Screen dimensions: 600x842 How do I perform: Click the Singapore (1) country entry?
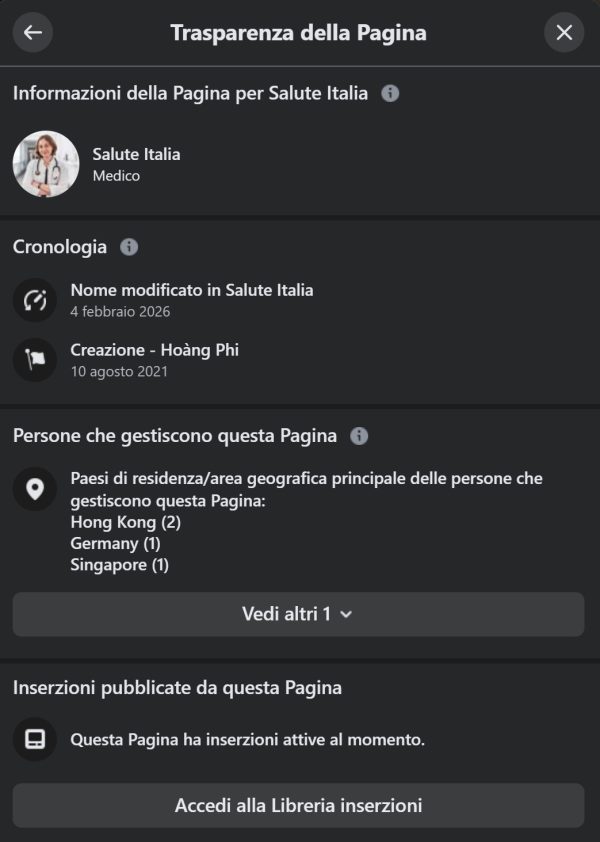coord(119,565)
